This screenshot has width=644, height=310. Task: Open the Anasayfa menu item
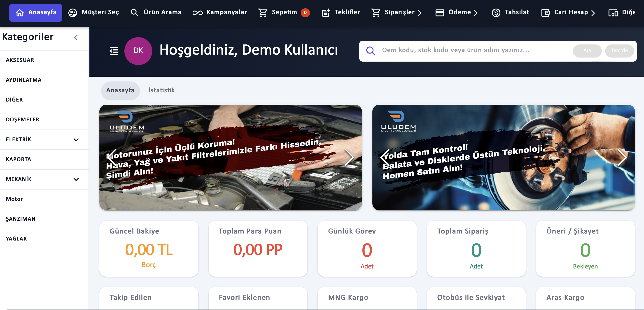click(35, 12)
